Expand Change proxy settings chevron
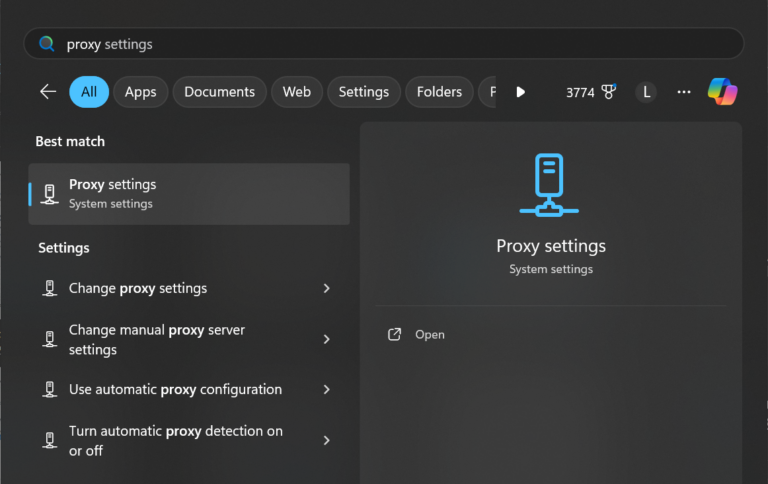 click(326, 288)
